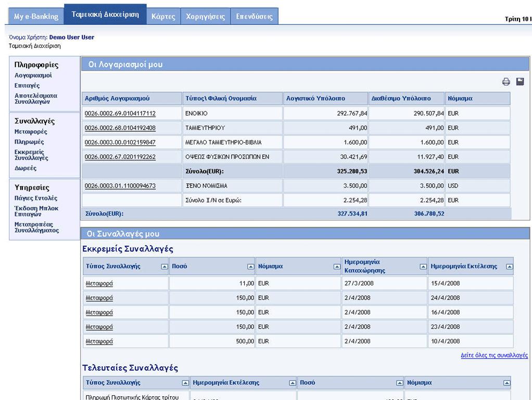Click the ΜΕΓΑΛΟ ΤΑΜΙΕΥΤΗΡΙΟ-ΒΙΒΛΙΑ cell

coord(232,142)
